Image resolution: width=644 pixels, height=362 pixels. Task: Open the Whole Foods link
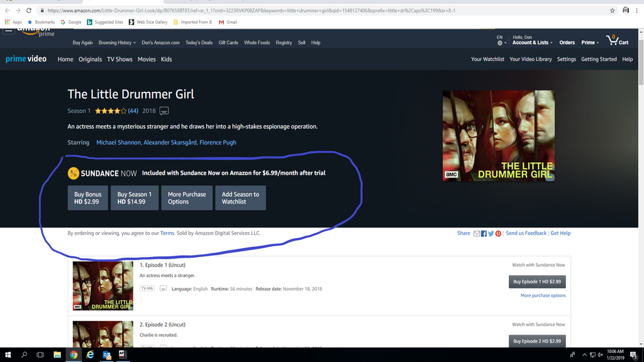point(257,43)
